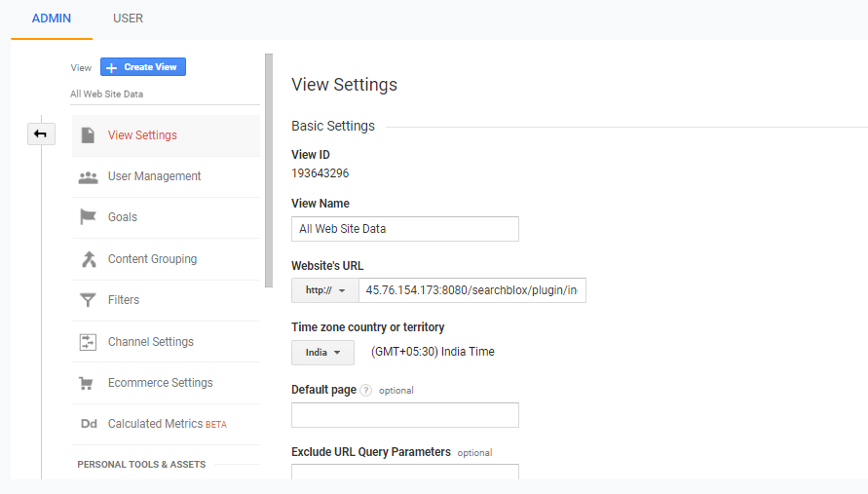The width and height of the screenshot is (868, 494).
Task: Click the back arrow button
Action: click(41, 133)
